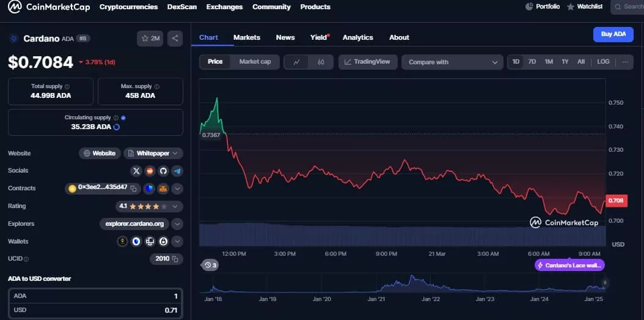The image size is (644, 320).
Task: Show info about Circulating supply
Action: [116, 118]
